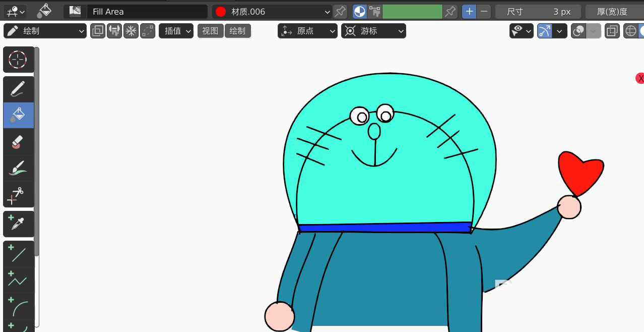Select the Arc primitive tool

pos(19,306)
